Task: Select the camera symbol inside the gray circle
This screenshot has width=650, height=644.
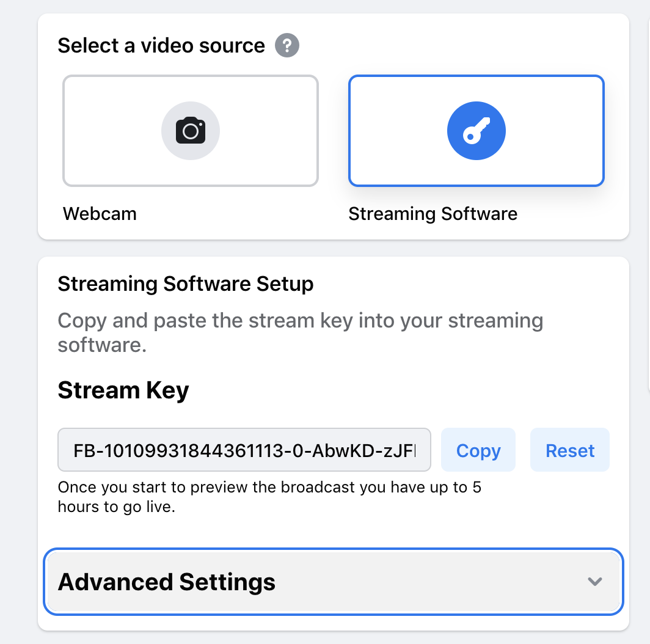Action: [190, 130]
